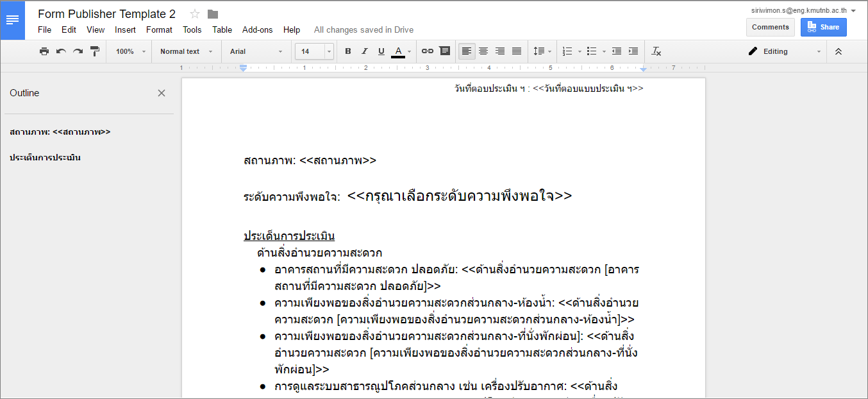This screenshot has height=399, width=868.
Task: Open the Normal text styles dropdown
Action: (x=186, y=51)
